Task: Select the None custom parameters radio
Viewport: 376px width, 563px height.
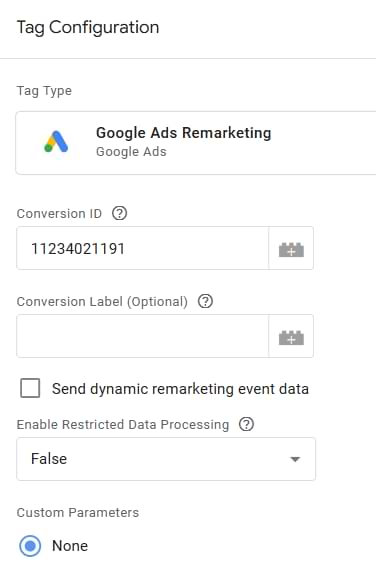Action: [x=30, y=546]
